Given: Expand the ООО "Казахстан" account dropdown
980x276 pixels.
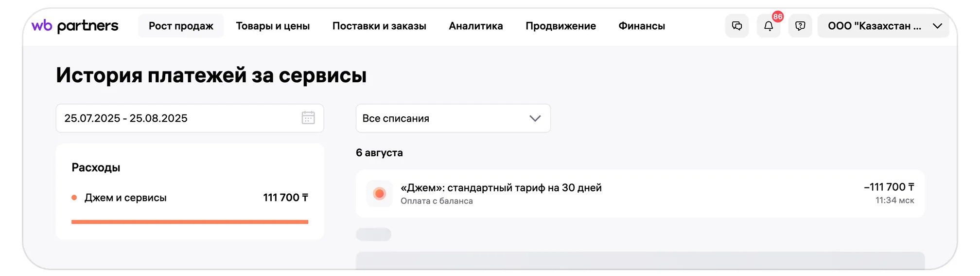Looking at the screenshot, I should (883, 26).
